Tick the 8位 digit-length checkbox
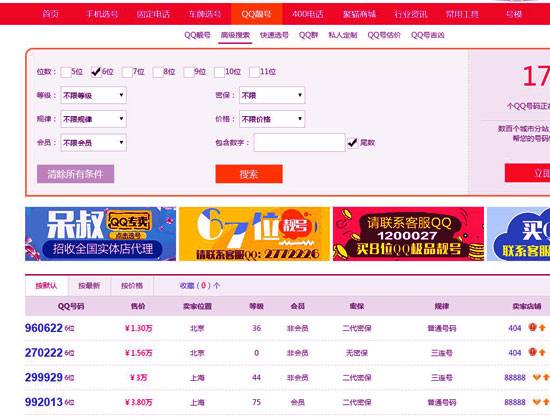The image size is (550, 420). (158, 72)
